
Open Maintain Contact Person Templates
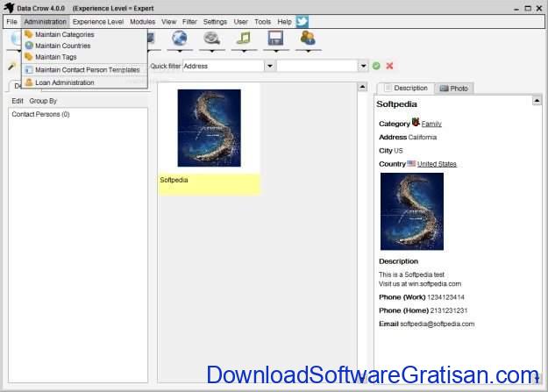point(87,69)
